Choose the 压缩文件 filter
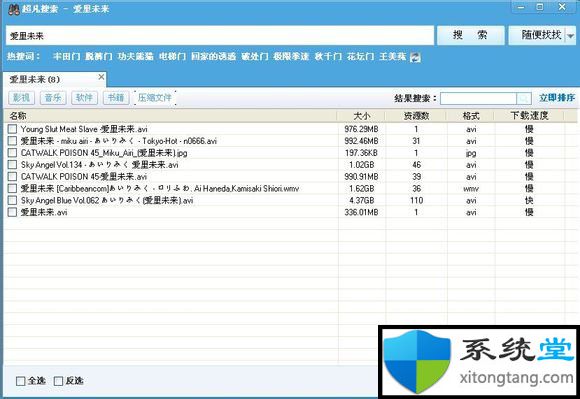This screenshot has height=399, width=580. (x=155, y=98)
